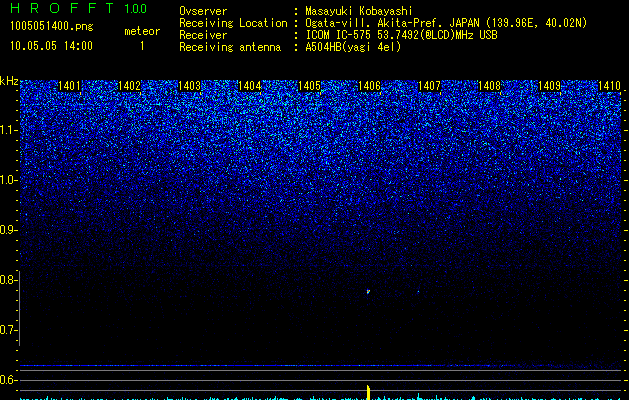Select the filename 1005051400.png
Screen dimensions: 629x400
[x=52, y=26]
